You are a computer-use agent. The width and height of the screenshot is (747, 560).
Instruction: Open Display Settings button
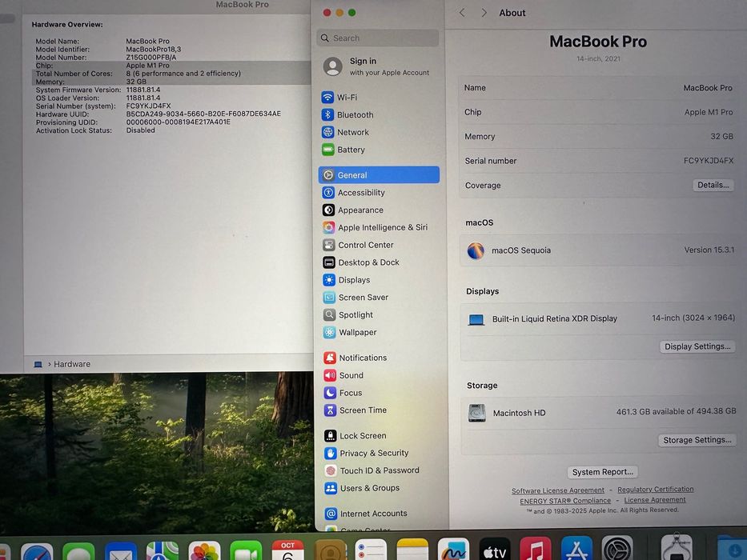click(x=697, y=346)
